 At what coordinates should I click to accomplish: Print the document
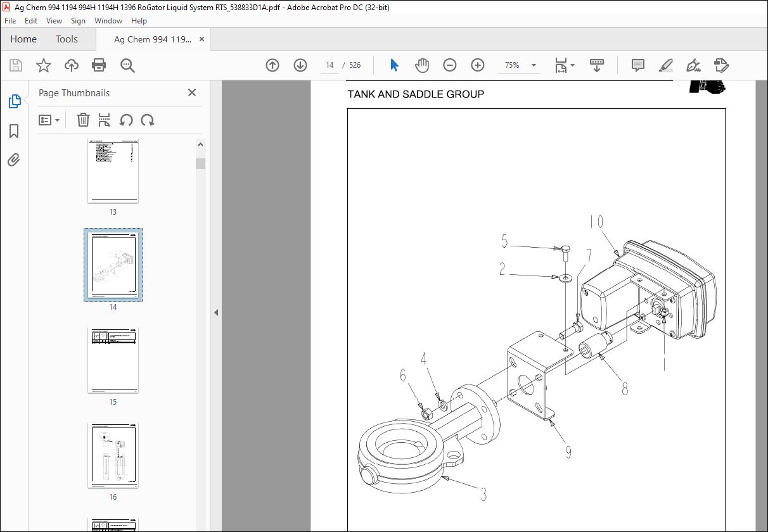click(x=99, y=65)
